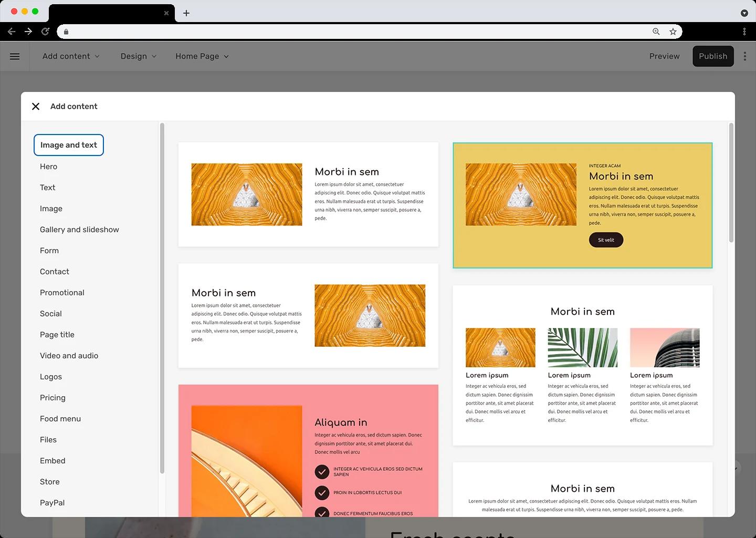756x538 pixels.
Task: Open the hamburger menu icon
Action: 15,56
